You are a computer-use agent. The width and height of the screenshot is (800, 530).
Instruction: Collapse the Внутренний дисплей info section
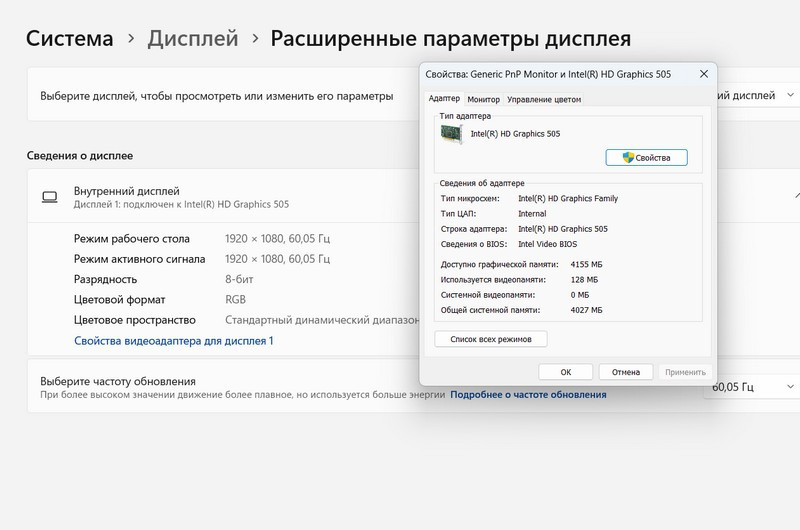click(795, 197)
